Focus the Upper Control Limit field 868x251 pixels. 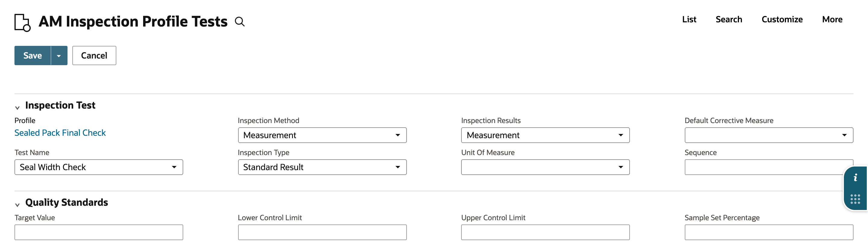coord(545,232)
